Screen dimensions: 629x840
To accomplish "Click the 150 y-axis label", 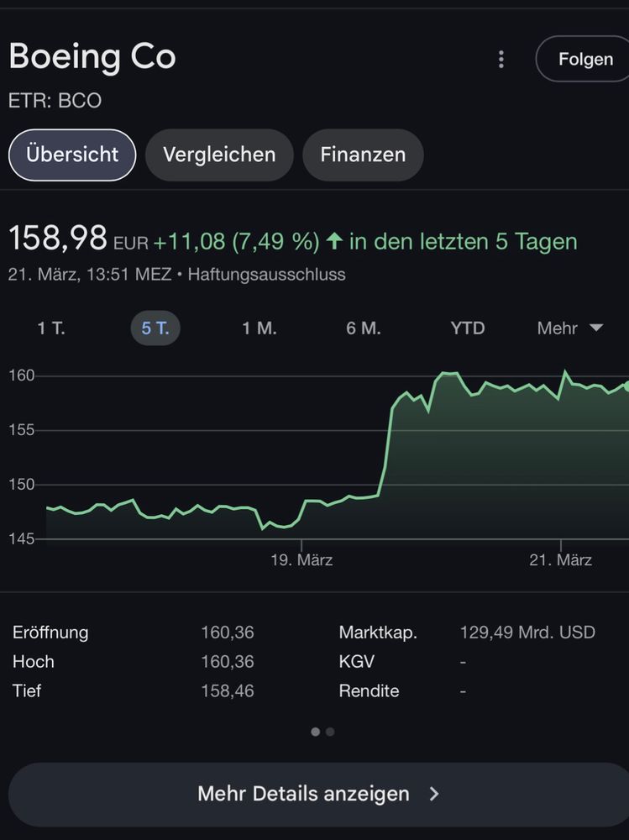I will click(22, 485).
